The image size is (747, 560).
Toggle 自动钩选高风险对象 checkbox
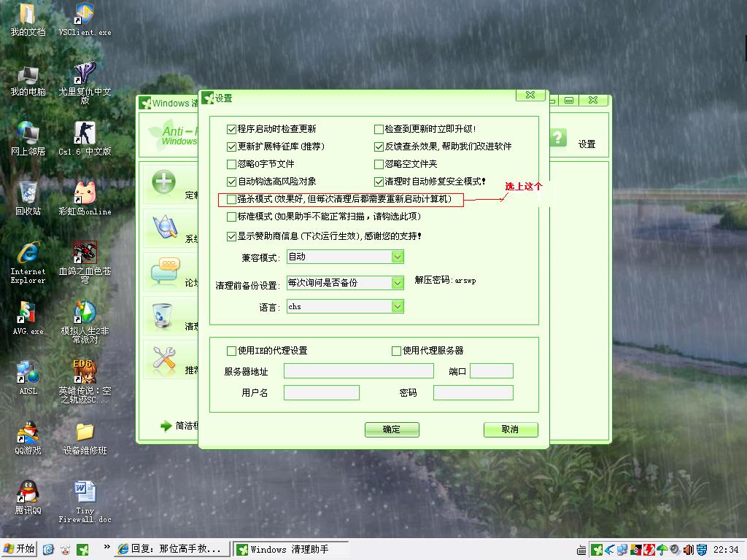[231, 182]
